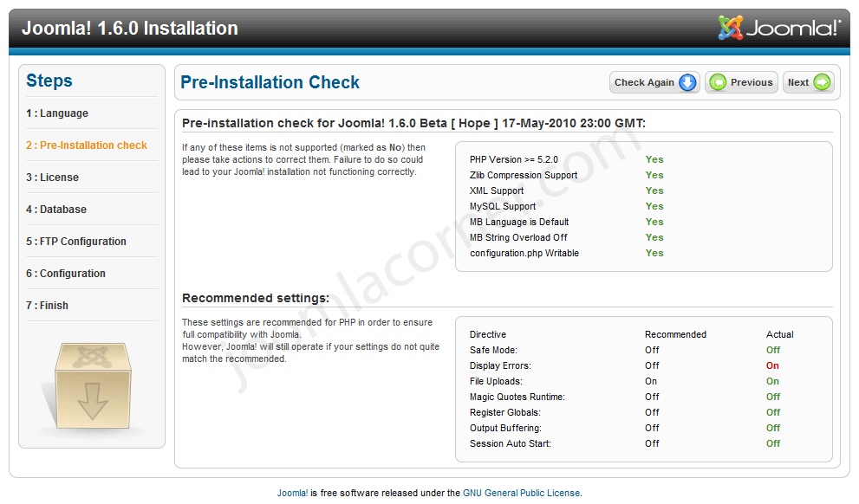
Task: Click the 'Session Auto Start:' directive label
Action: [511, 443]
